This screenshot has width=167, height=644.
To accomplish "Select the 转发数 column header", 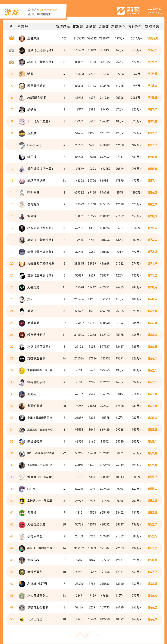I will click(78, 27).
